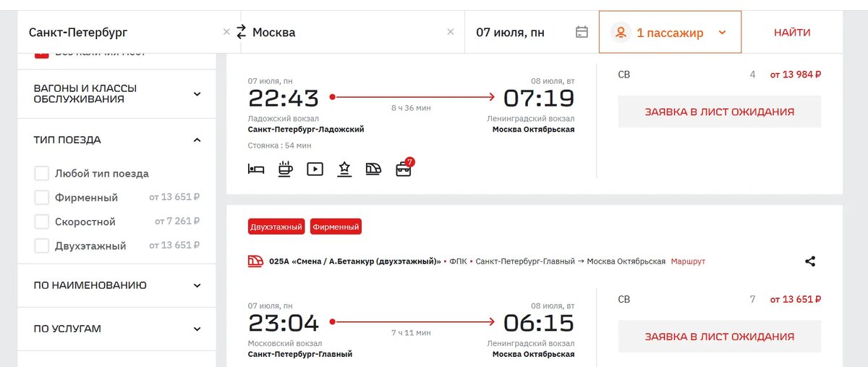This screenshot has height=367, width=868.
Task: Click the red 'Фирменный' tag
Action: [336, 227]
